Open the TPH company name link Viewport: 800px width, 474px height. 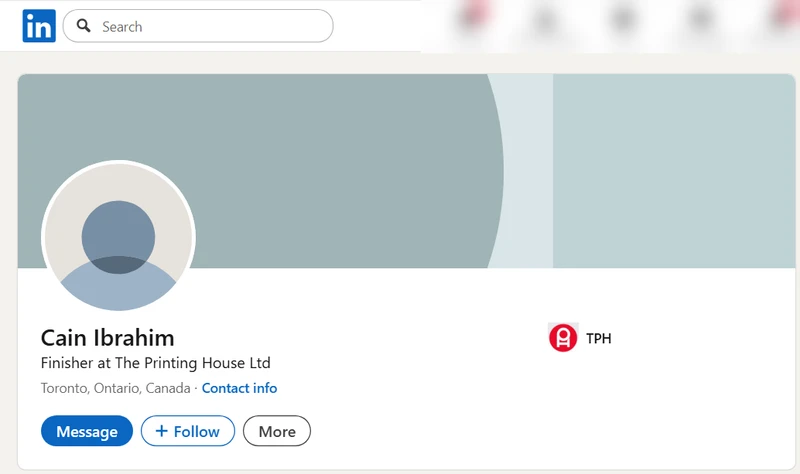click(x=599, y=338)
